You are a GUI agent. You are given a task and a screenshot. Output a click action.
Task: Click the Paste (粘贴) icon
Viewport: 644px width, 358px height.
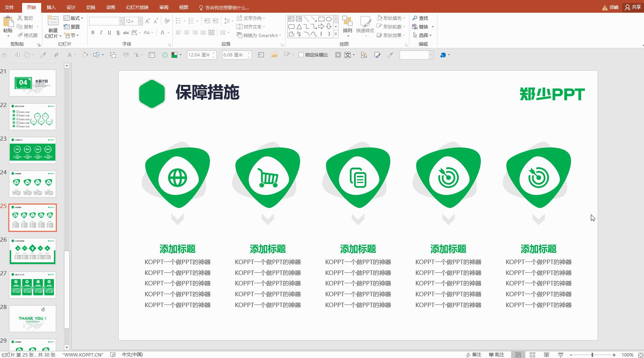pos(8,22)
